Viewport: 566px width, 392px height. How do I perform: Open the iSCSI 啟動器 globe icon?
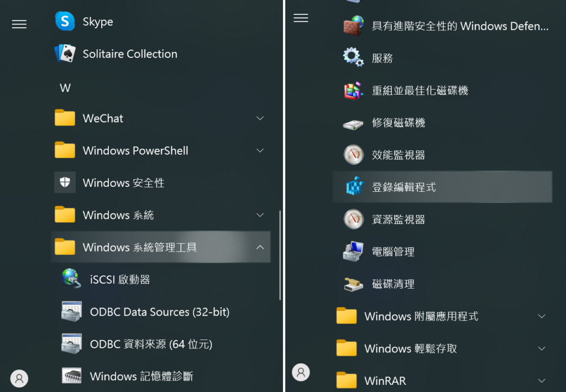71,279
